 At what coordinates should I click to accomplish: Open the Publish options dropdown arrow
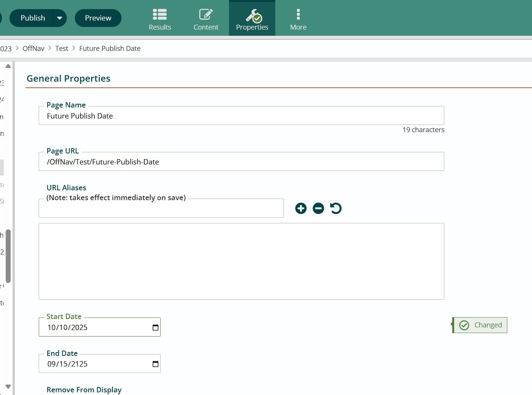pyautogui.click(x=59, y=17)
